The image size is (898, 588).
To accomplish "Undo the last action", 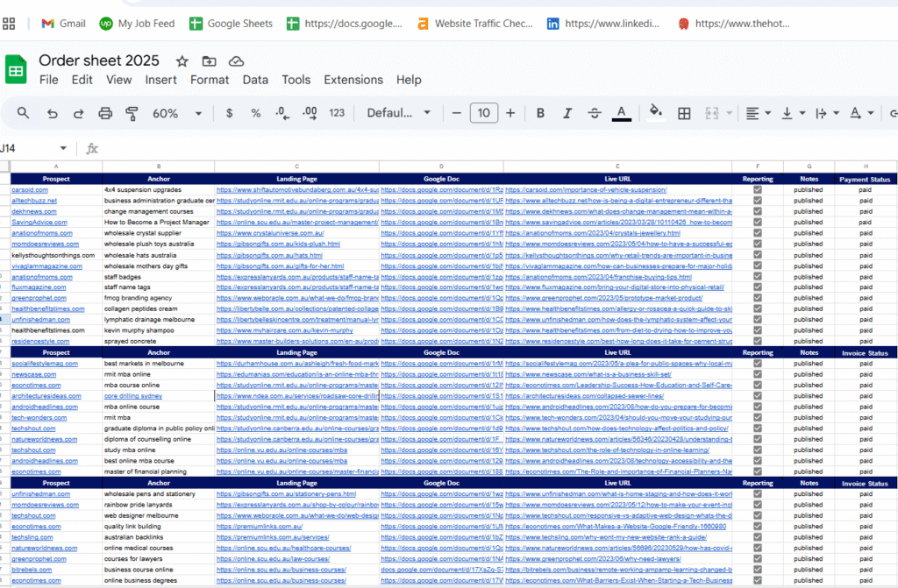I will point(52,113).
